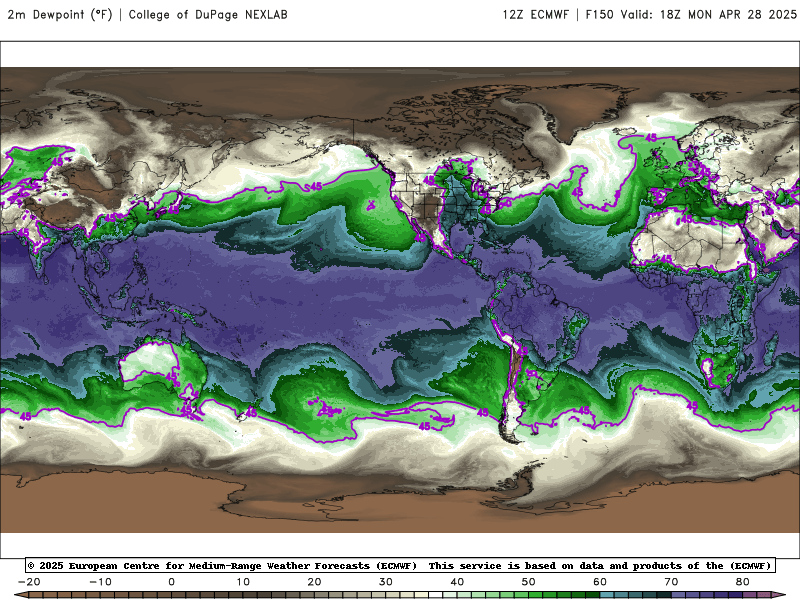
Task: Click the '12Z ECMWF' model run label
Action: point(535,14)
